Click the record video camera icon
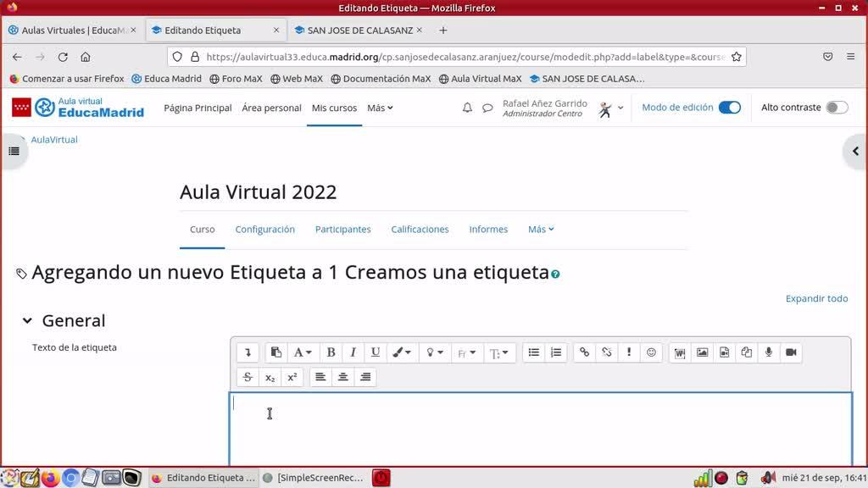Image resolution: width=868 pixels, height=488 pixels. (791, 352)
